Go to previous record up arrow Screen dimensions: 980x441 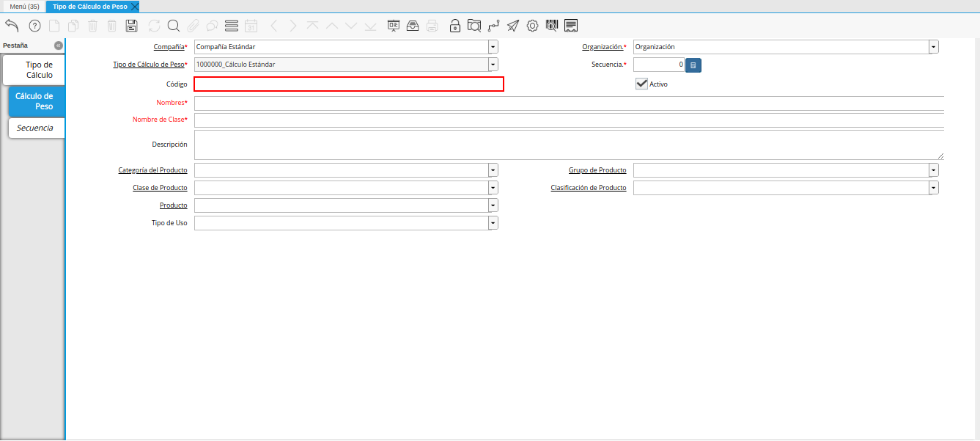click(x=332, y=26)
